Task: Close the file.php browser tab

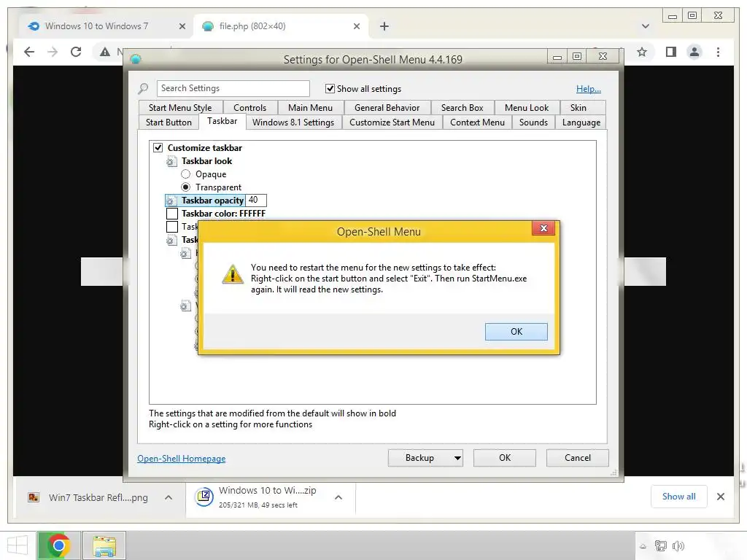Action: click(356, 27)
